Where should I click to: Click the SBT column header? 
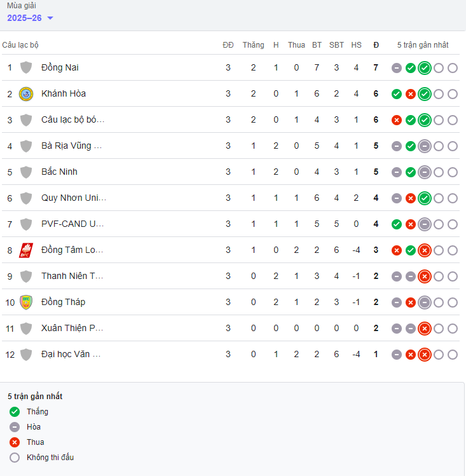(x=337, y=45)
